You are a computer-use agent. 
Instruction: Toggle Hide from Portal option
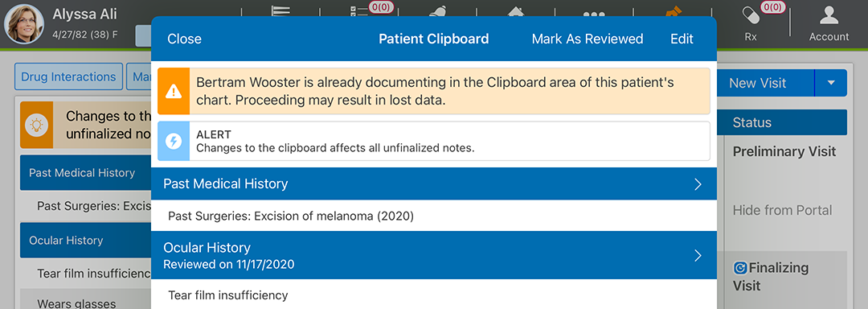(x=782, y=211)
